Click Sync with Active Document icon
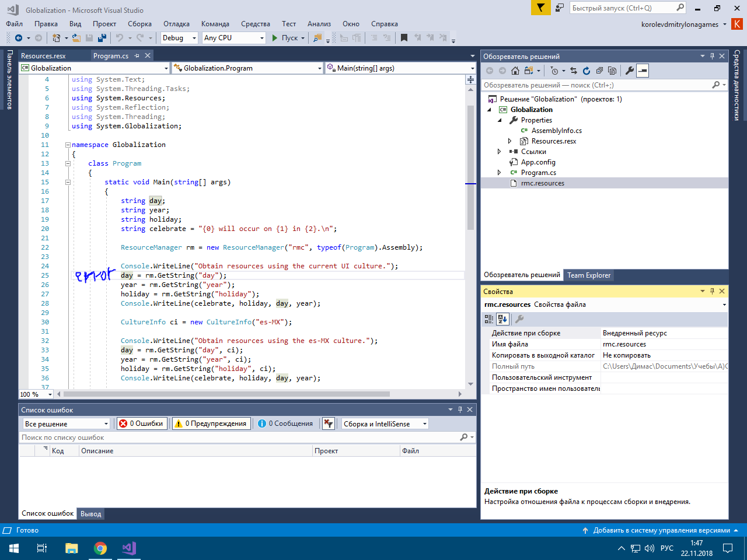The height and width of the screenshot is (560, 747). 574,71
